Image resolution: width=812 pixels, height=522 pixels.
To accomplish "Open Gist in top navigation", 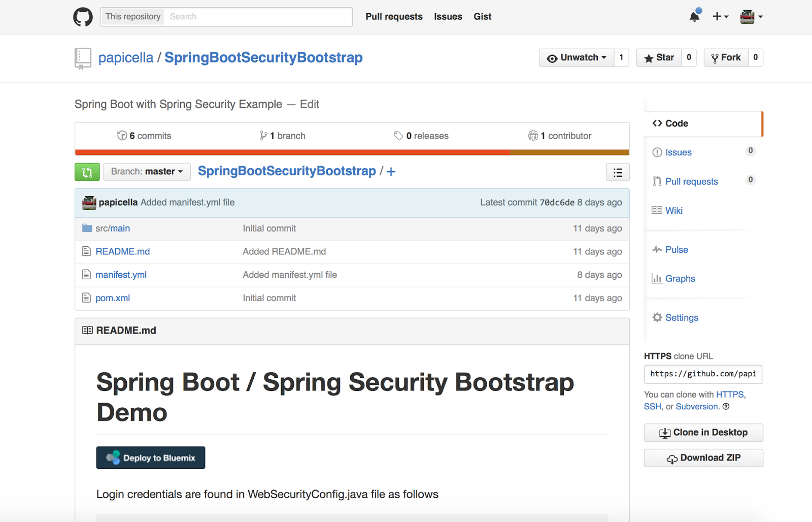I will [x=482, y=16].
